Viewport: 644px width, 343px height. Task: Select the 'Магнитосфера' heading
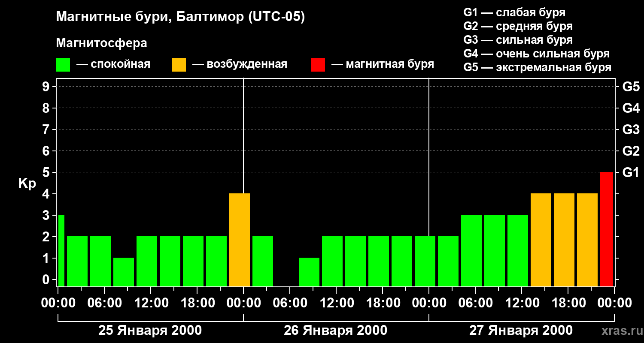(x=101, y=43)
